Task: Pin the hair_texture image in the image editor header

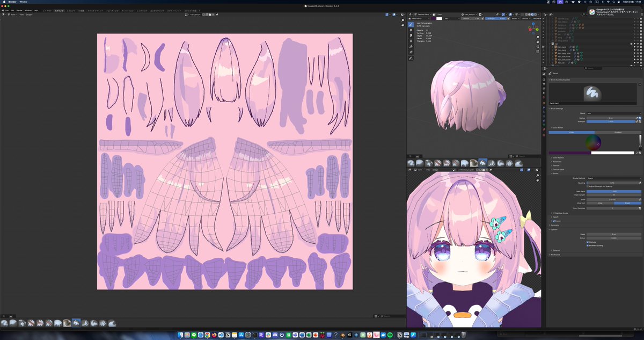Action: [x=217, y=15]
